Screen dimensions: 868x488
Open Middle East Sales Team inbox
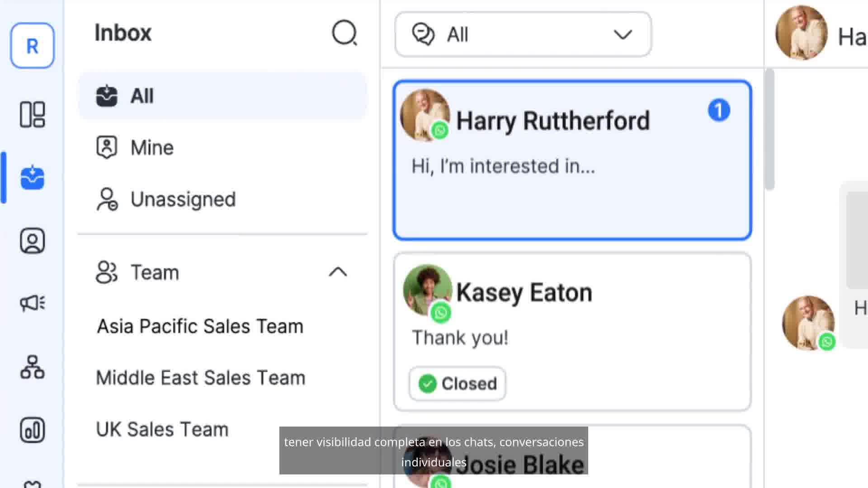tap(201, 378)
